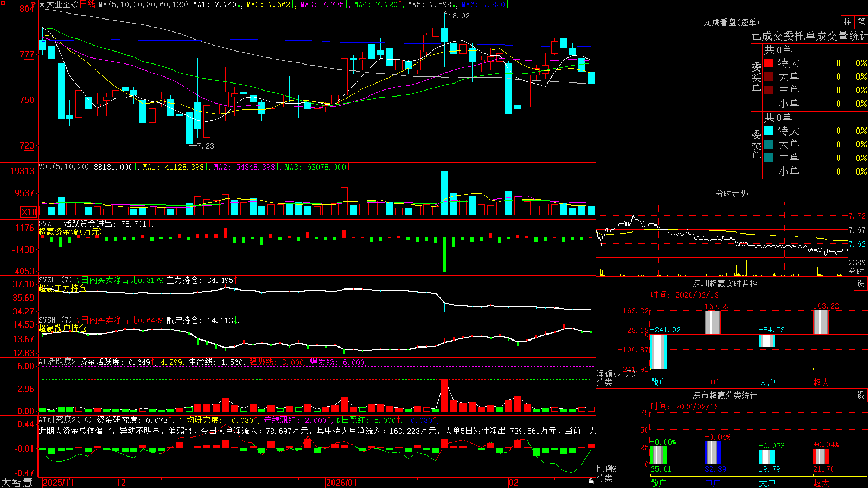This screenshot has width=868, height=488.
Task: Switch the order panel to 笔 tick mode
Action: pos(861,22)
